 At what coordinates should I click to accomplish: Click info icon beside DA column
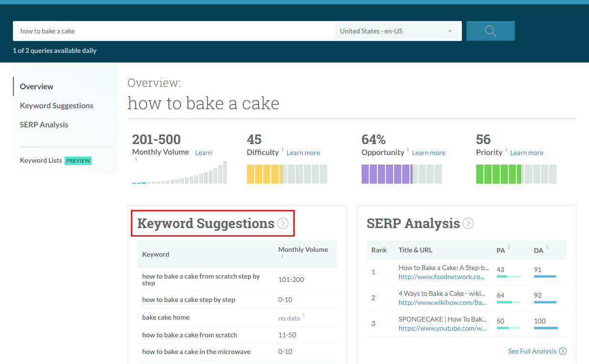[547, 248]
